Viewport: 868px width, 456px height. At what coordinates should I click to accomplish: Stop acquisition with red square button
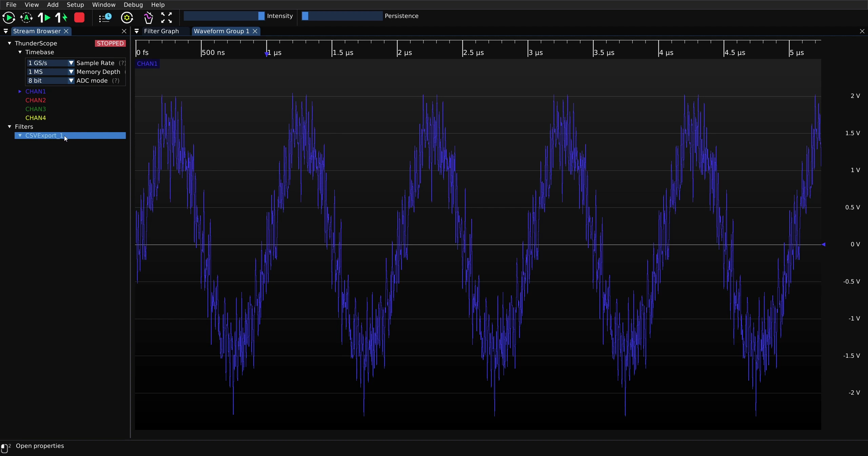[79, 18]
